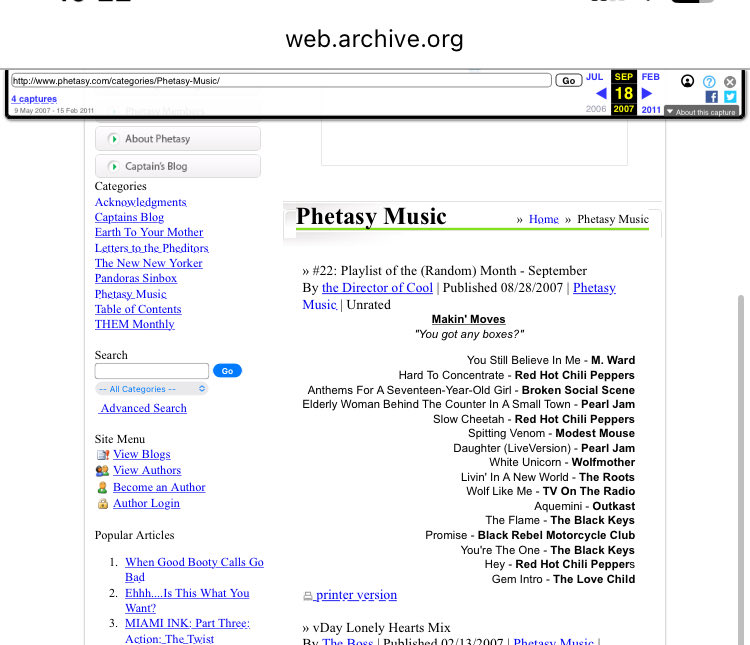Select FEB 2011 capture month
750x645 pixels.
click(651, 77)
